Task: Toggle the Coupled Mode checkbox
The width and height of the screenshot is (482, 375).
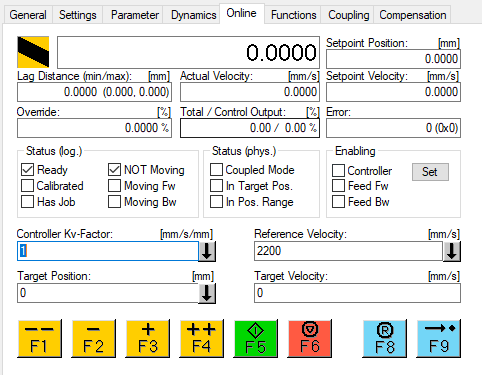Action: [216, 170]
